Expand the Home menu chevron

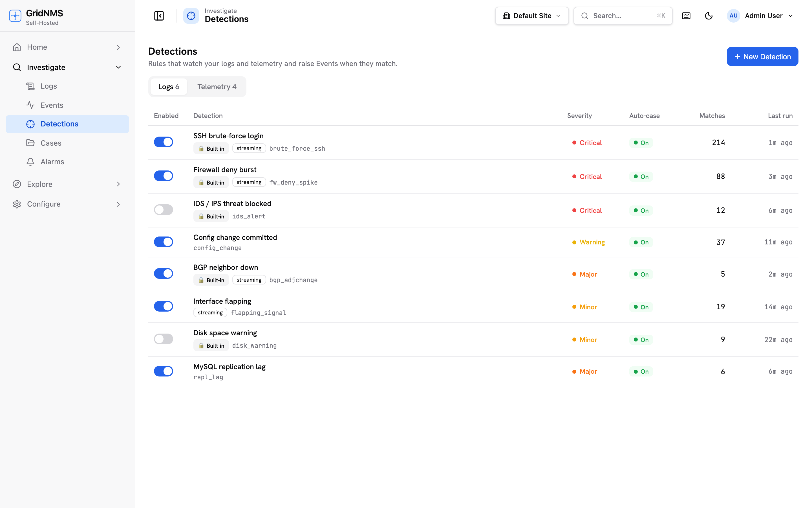[118, 47]
